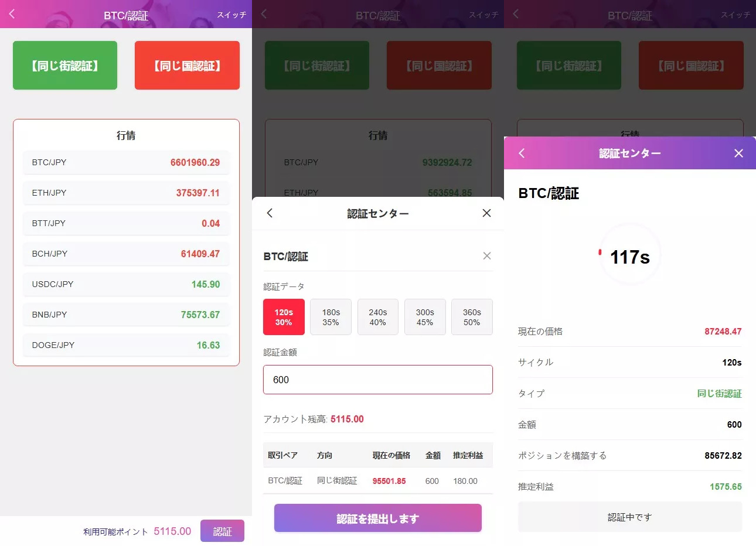Image resolution: width=756 pixels, height=546 pixels.
Task: Select the 180s 35% duration option
Action: [x=331, y=316]
